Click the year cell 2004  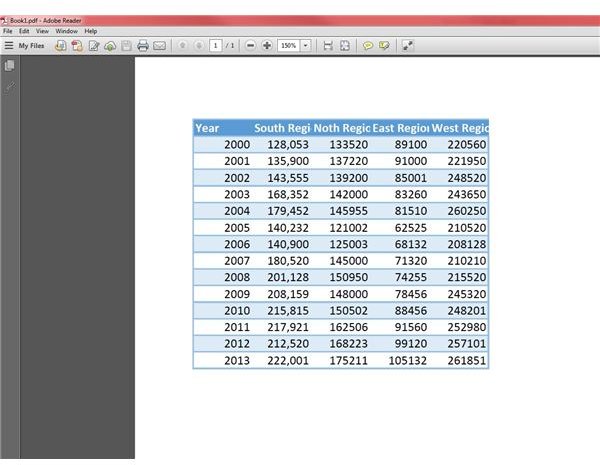pos(237,211)
